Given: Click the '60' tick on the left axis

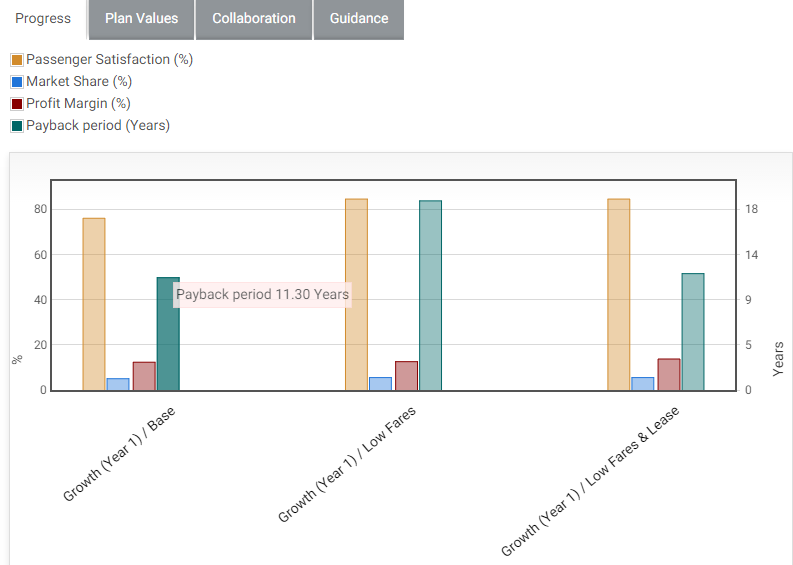Looking at the screenshot, I should [40, 255].
